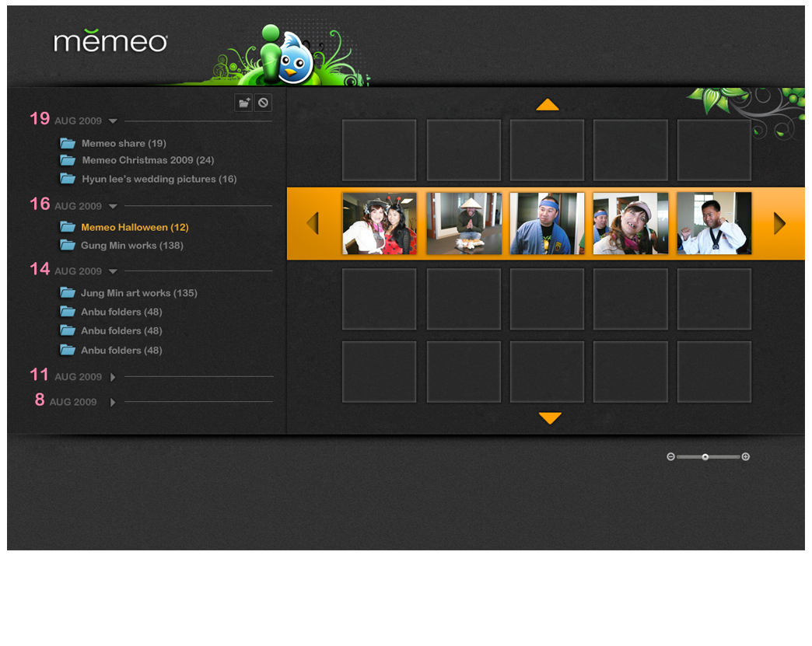Expand the 11 AUG 2009 section
The image size is (812, 646).
tap(113, 377)
